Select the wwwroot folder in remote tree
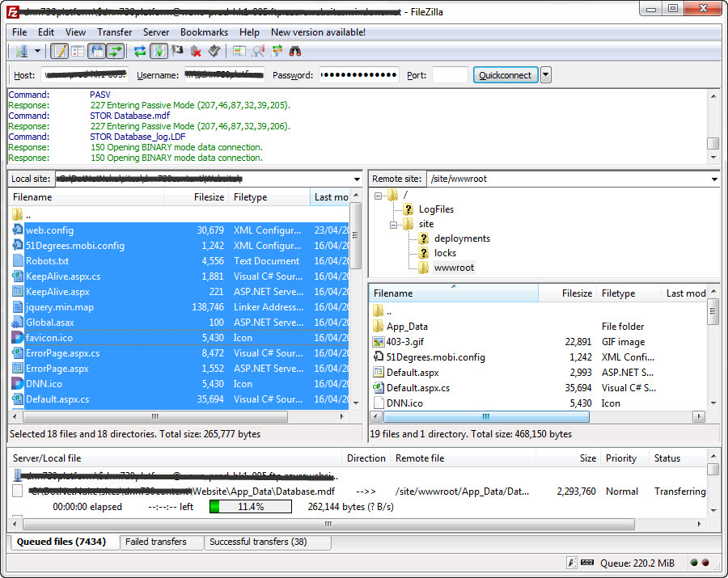The image size is (728, 578). 454,268
